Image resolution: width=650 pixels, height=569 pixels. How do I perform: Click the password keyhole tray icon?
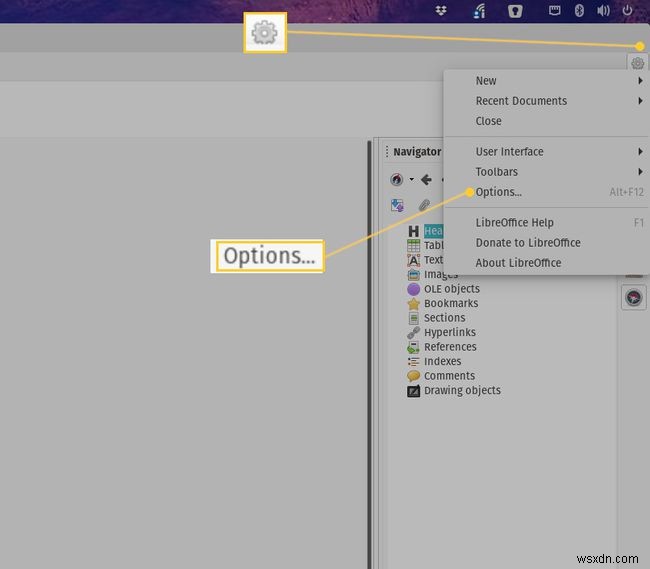[x=515, y=11]
